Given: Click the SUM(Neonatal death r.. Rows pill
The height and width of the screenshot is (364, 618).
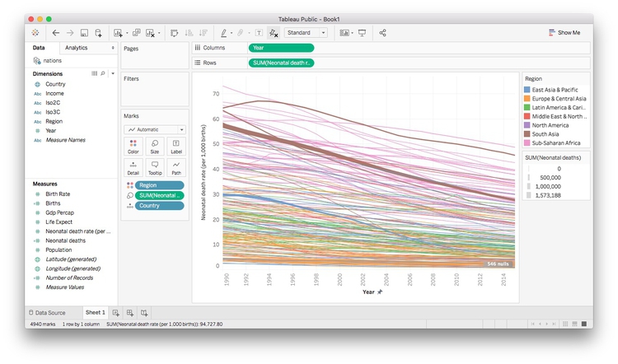Looking at the screenshot, I should [x=281, y=63].
